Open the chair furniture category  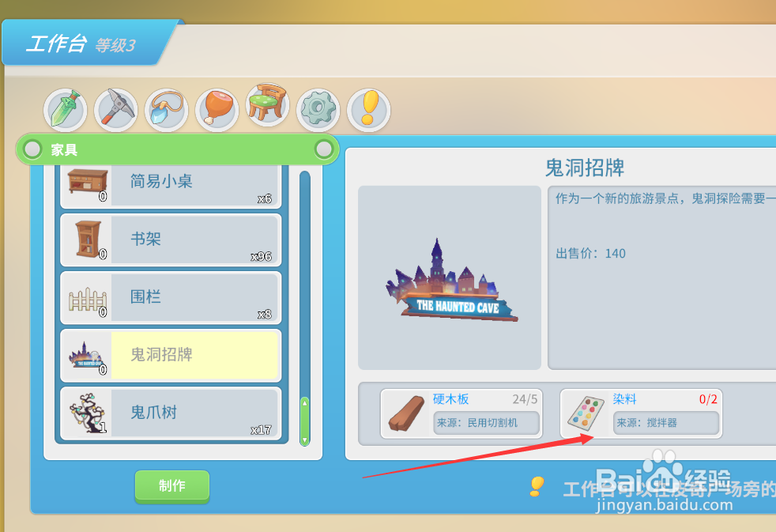[267, 104]
